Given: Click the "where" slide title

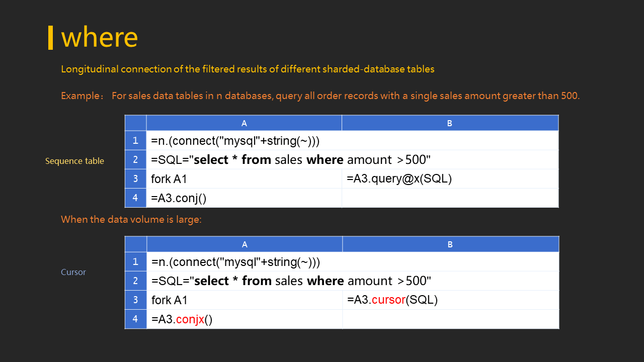Looking at the screenshot, I should pyautogui.click(x=100, y=37).
